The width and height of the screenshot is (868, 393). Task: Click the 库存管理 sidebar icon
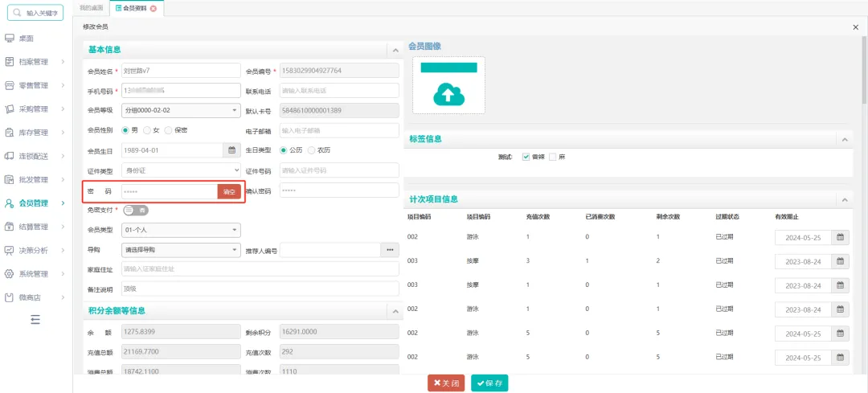(9, 133)
